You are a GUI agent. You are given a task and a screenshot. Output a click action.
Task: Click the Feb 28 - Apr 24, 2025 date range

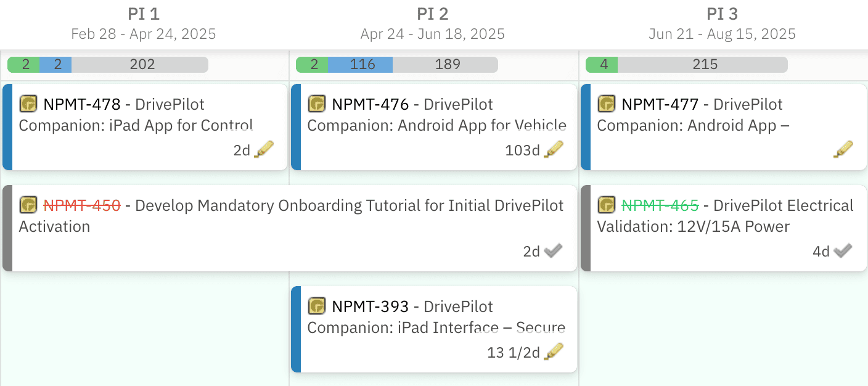(144, 34)
